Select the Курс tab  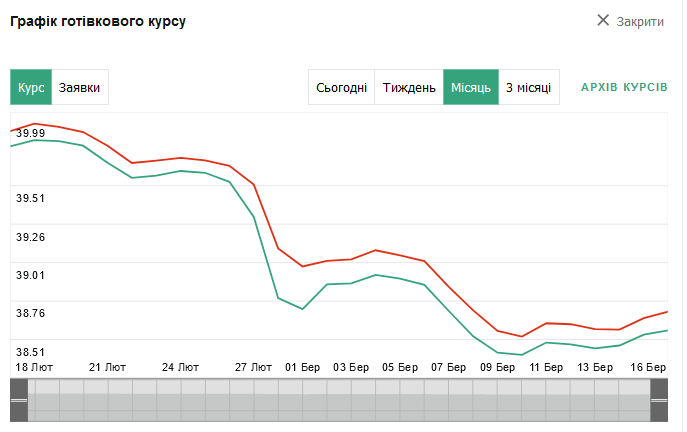31,87
